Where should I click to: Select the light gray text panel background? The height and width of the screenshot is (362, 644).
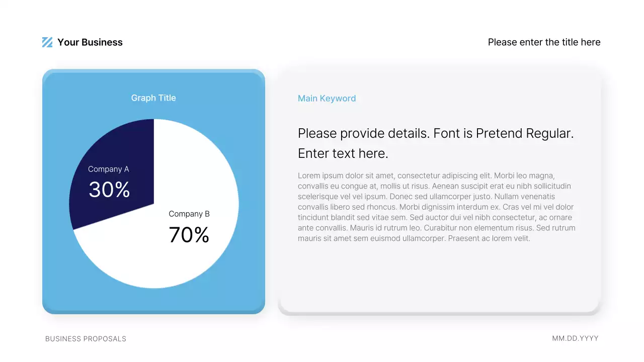tap(438, 282)
